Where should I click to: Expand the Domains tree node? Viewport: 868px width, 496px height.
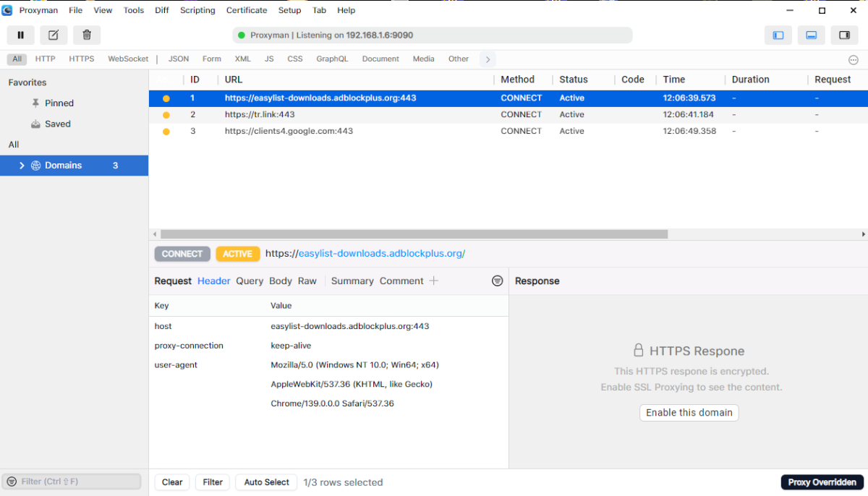[x=22, y=166]
